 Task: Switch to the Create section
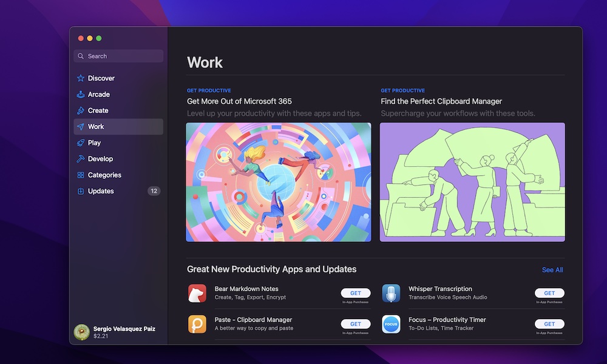[118, 110]
